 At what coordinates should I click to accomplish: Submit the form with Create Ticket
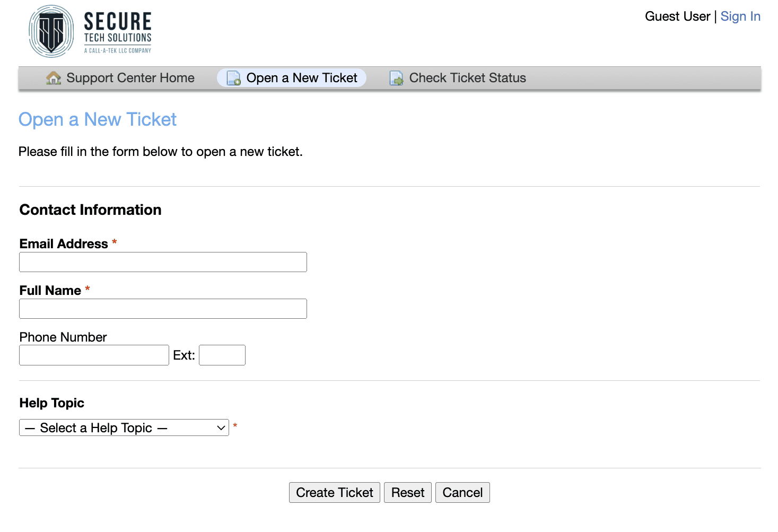(x=335, y=493)
